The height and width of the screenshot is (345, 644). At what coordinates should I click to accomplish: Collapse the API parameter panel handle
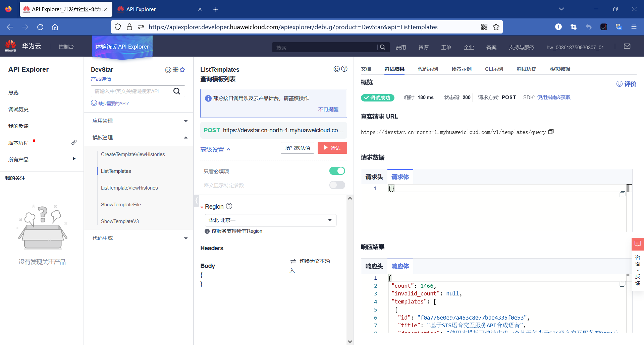click(x=197, y=201)
